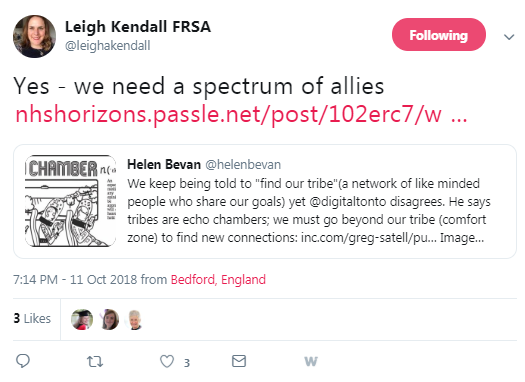View first liker's avatar with graduation cap
This screenshot has width=525, height=382.
click(82, 319)
